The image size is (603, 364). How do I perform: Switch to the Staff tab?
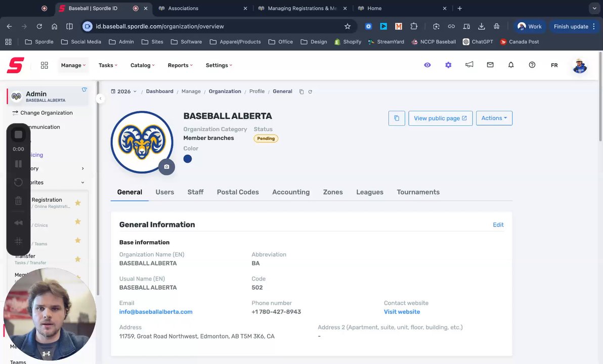(x=195, y=192)
